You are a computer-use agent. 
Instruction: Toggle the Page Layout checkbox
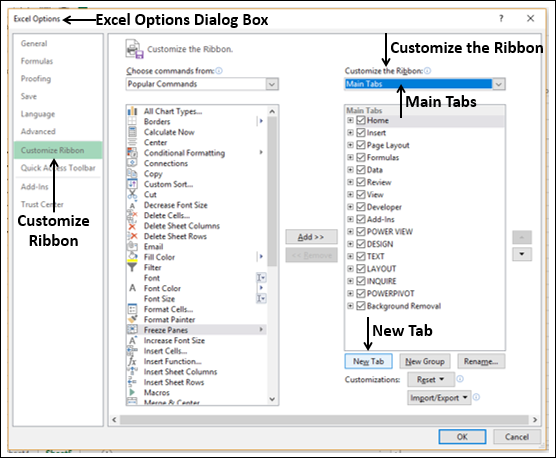[x=361, y=145]
